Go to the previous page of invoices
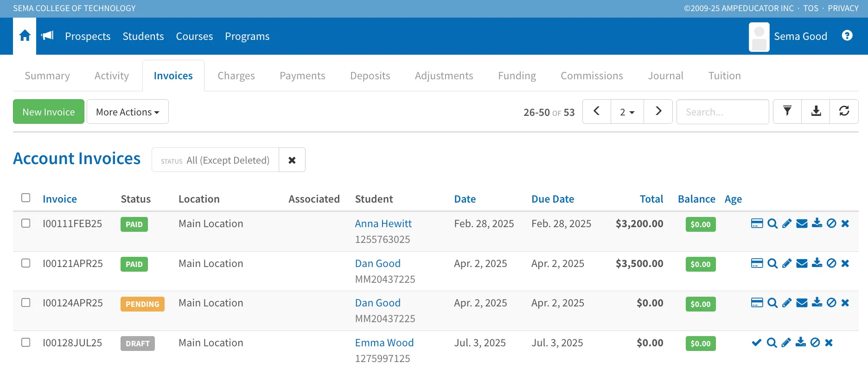Screen dimensions: 868x369 (597, 111)
